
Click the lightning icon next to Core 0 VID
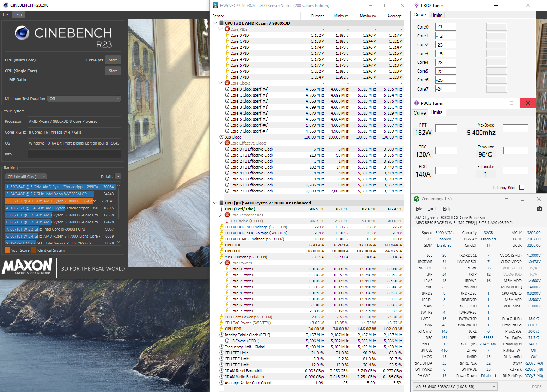tap(227, 35)
